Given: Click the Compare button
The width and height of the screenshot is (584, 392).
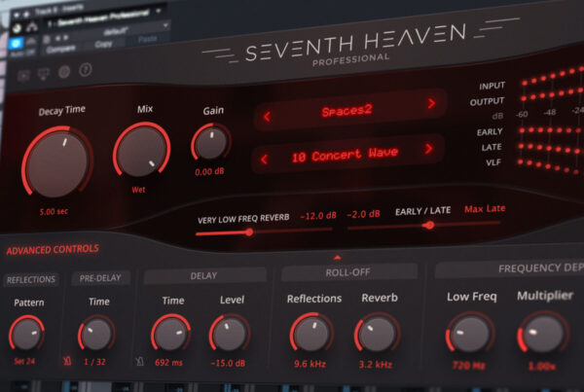Looking at the screenshot, I should pos(60,49).
